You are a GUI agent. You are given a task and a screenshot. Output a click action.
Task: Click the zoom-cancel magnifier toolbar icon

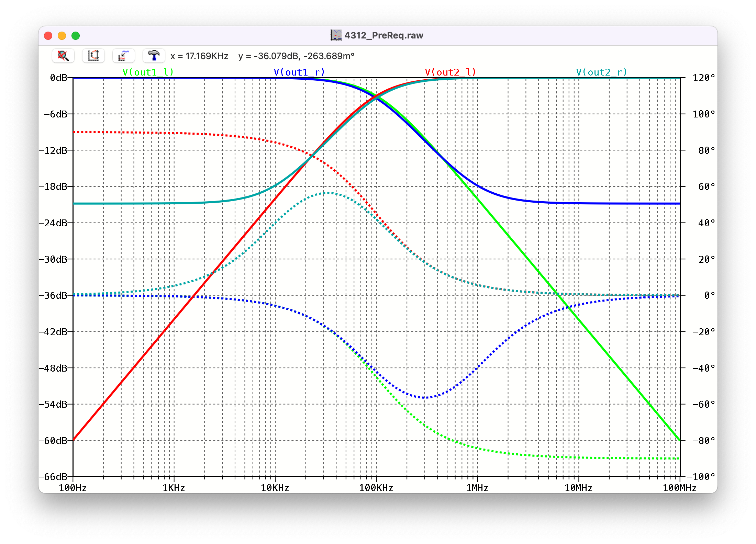(63, 56)
